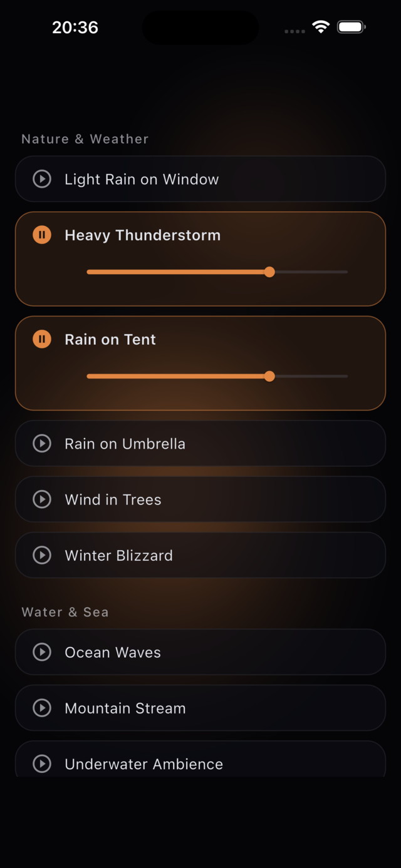The height and width of the screenshot is (868, 401).
Task: Click the Heavy Thunderstorm volume slider handle
Action: click(269, 272)
